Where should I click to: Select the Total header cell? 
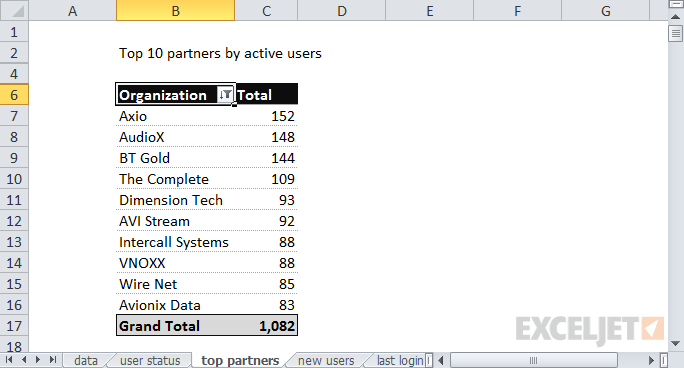[267, 95]
